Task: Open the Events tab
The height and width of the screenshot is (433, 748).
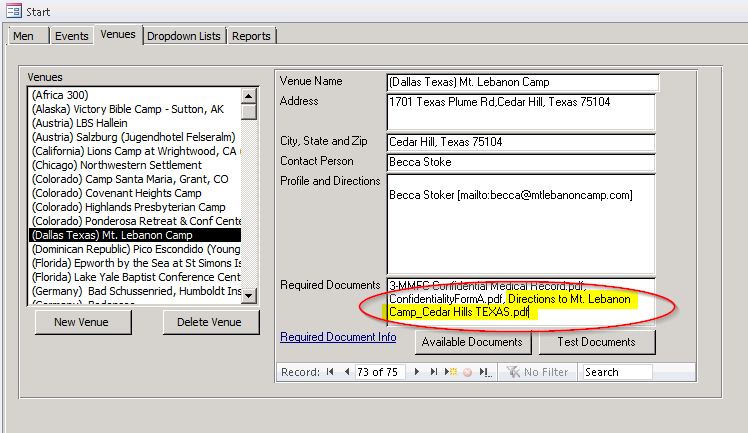Action: click(72, 36)
